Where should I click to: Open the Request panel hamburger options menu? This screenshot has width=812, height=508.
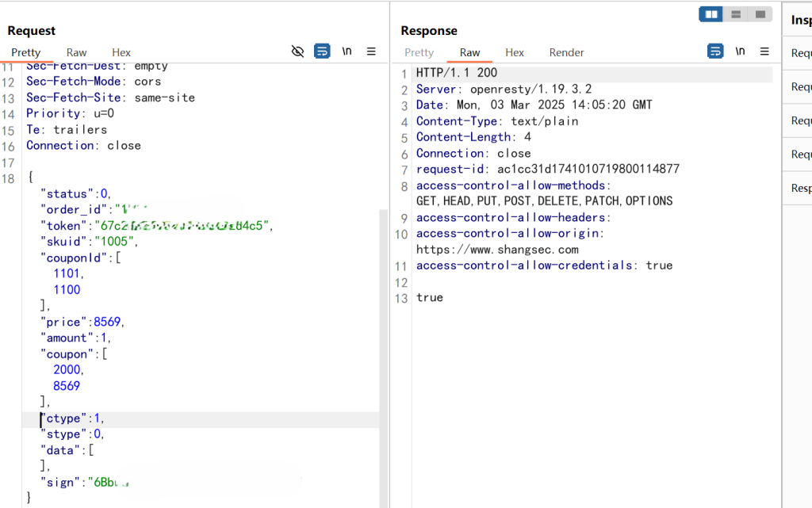tap(371, 52)
